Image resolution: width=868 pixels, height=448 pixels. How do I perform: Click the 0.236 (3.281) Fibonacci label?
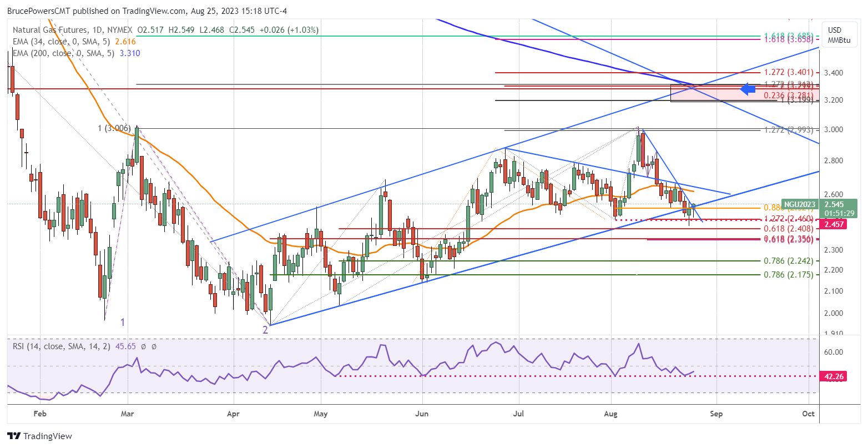789,95
